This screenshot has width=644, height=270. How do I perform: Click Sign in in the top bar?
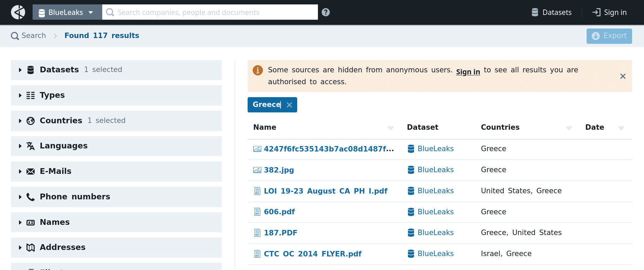(x=609, y=12)
